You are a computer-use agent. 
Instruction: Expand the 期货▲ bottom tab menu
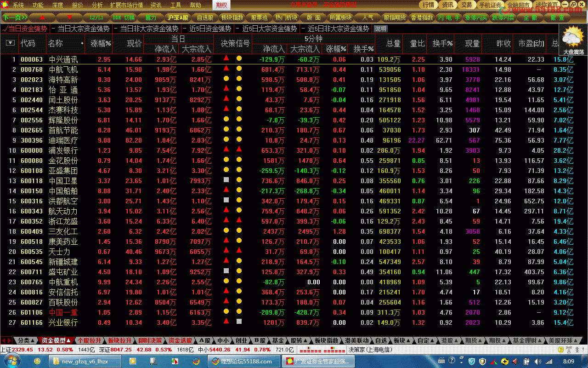click(x=474, y=340)
